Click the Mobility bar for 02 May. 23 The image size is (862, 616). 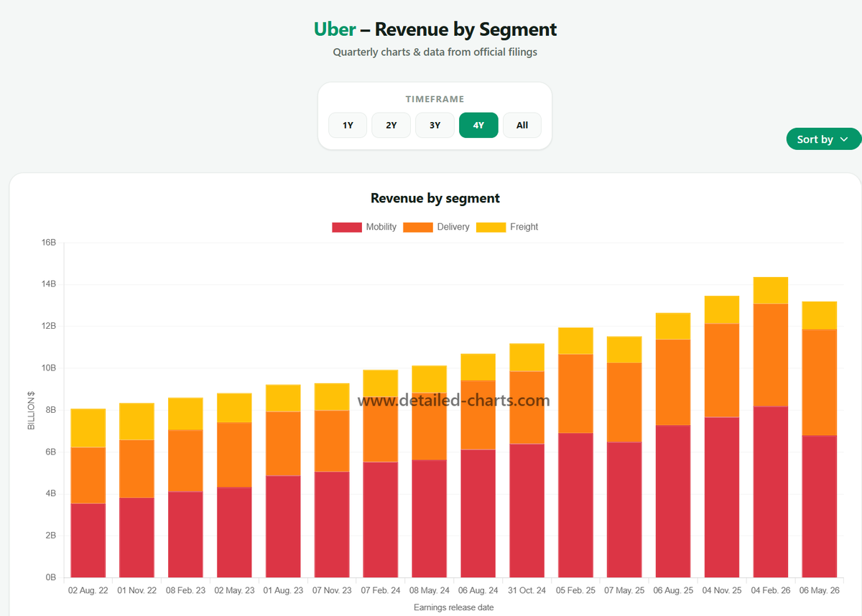pos(234,533)
